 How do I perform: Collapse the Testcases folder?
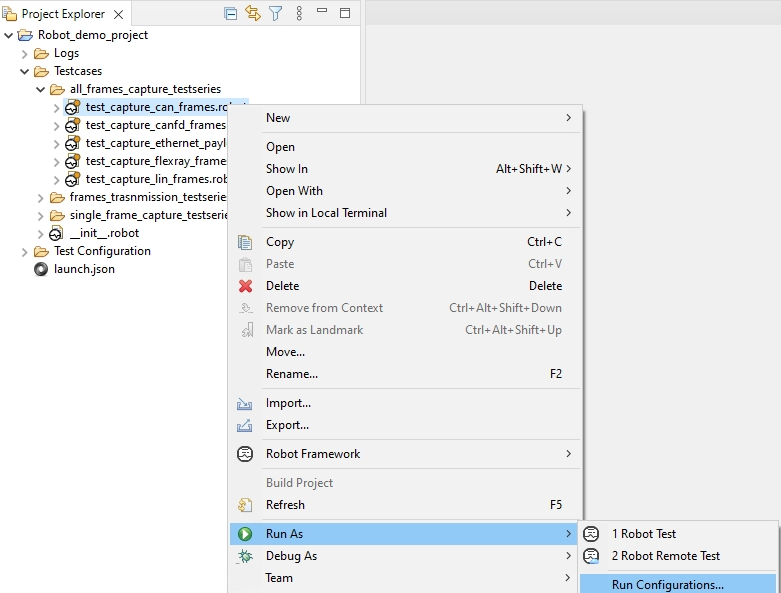(x=25, y=72)
